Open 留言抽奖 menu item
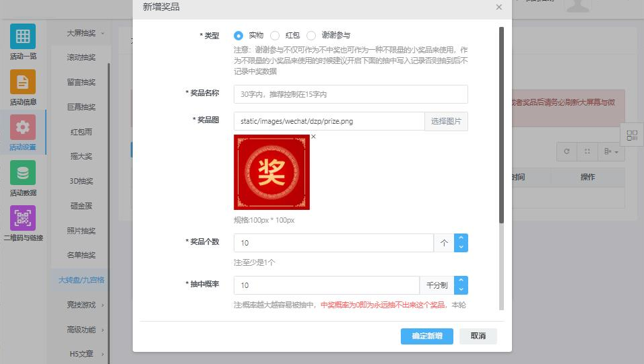This screenshot has width=644, height=364. (81, 82)
